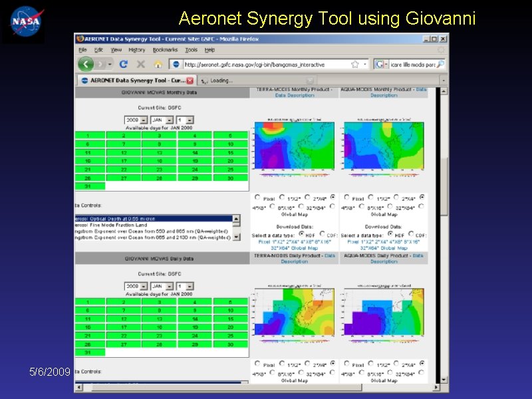Click the Firefox logo in the title bar

pos(80,39)
